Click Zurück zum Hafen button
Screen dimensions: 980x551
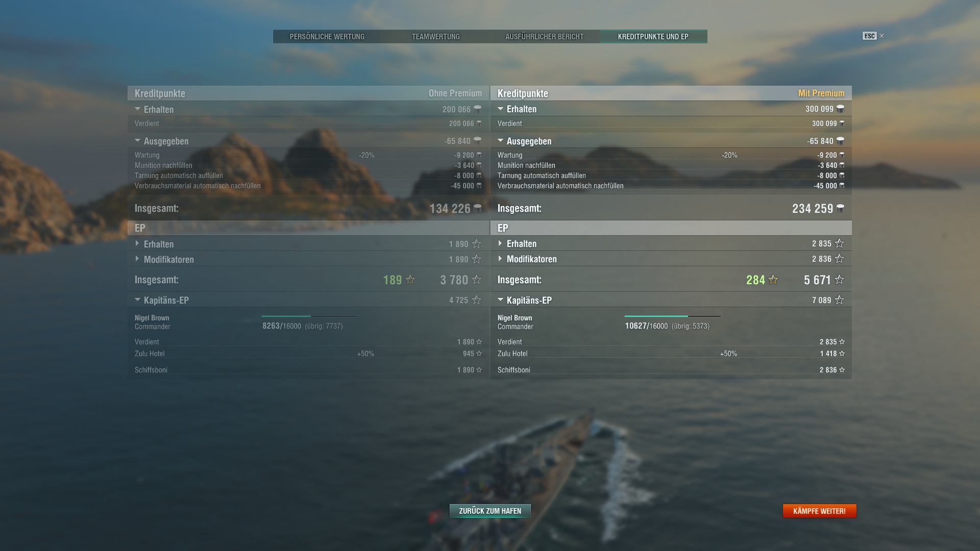(x=490, y=511)
